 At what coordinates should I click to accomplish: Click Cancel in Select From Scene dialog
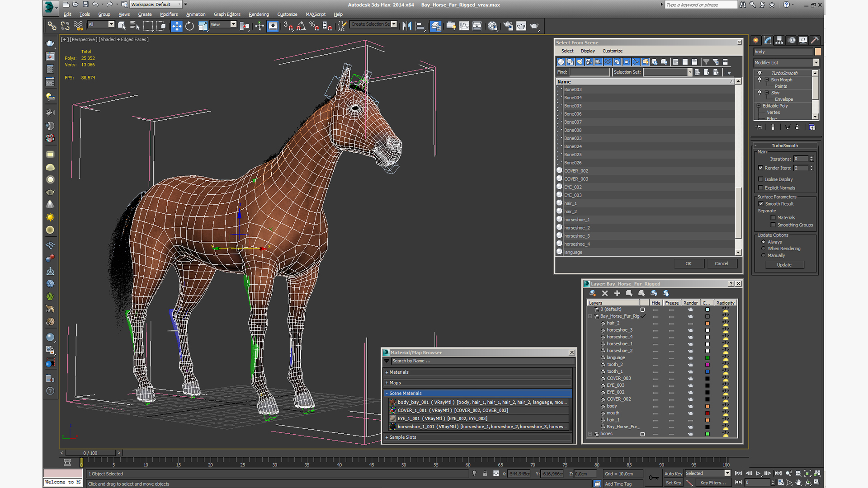pyautogui.click(x=722, y=263)
